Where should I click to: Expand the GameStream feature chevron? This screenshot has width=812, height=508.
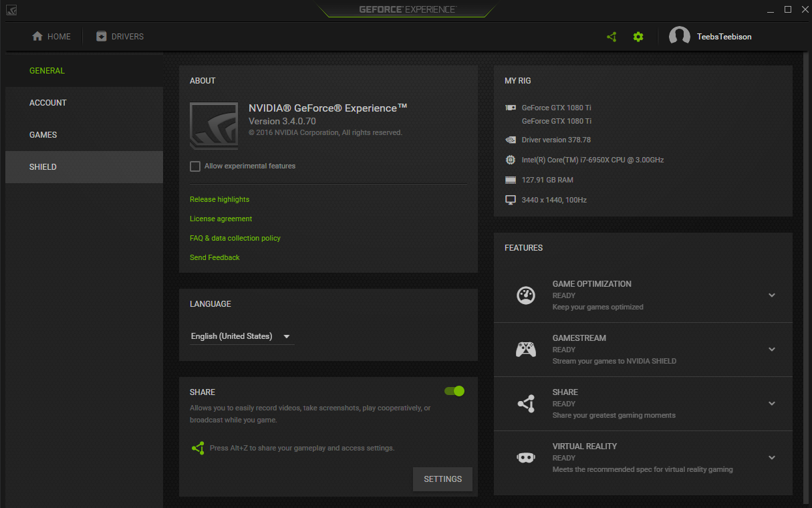pyautogui.click(x=772, y=350)
